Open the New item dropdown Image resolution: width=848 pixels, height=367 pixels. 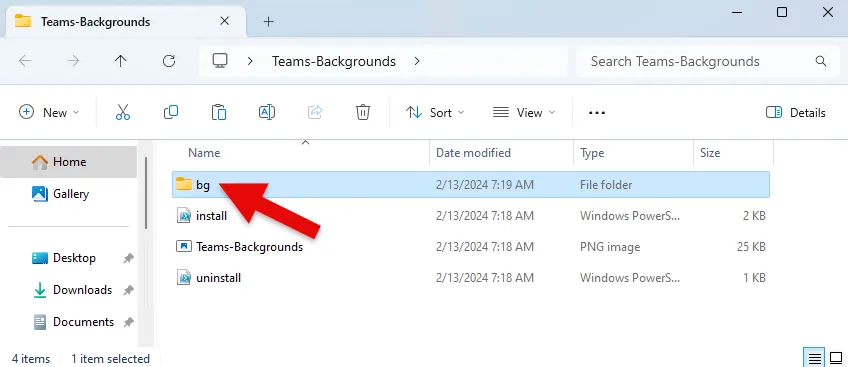[49, 112]
